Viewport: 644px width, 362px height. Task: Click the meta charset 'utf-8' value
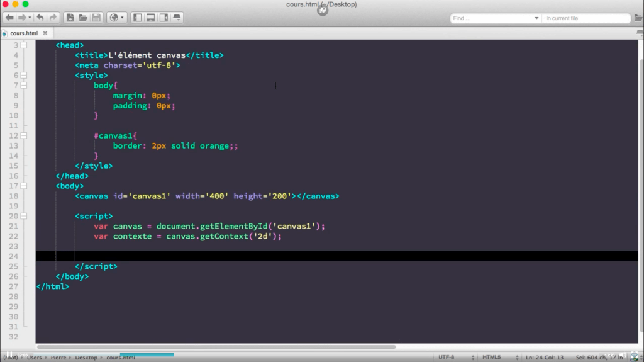point(159,65)
